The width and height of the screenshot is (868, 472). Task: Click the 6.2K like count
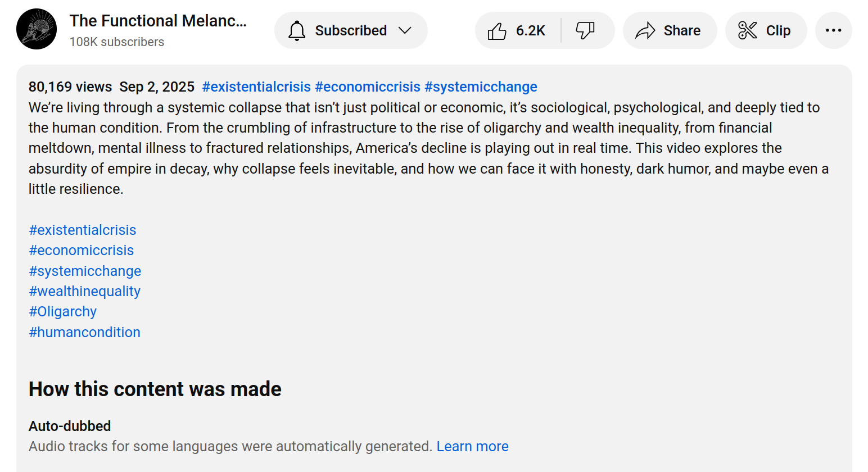click(x=531, y=30)
